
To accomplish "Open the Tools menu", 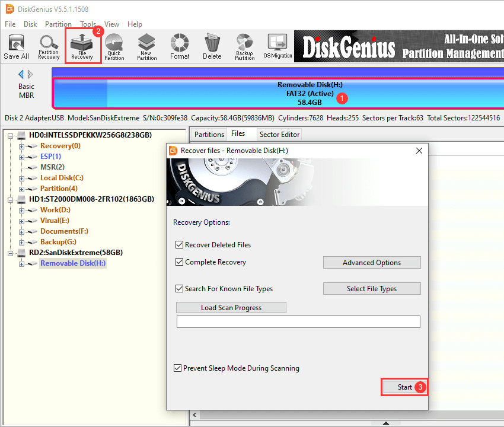I will click(88, 24).
